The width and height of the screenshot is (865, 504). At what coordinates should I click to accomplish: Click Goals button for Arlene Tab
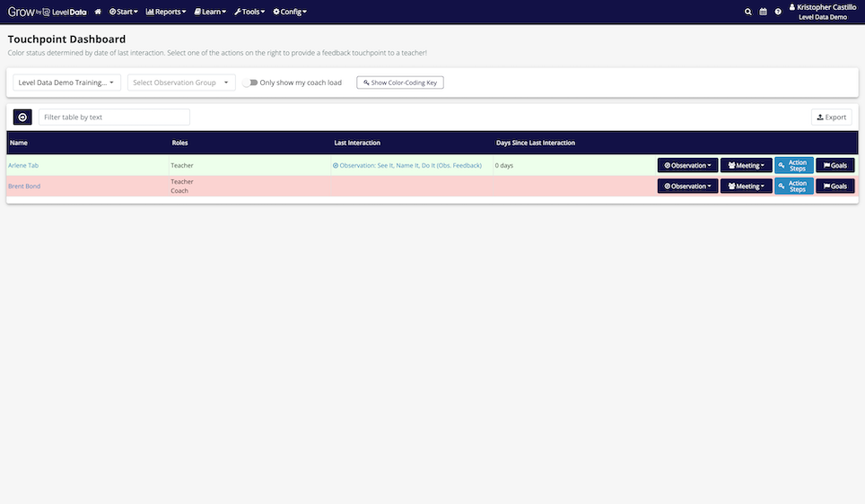(834, 165)
